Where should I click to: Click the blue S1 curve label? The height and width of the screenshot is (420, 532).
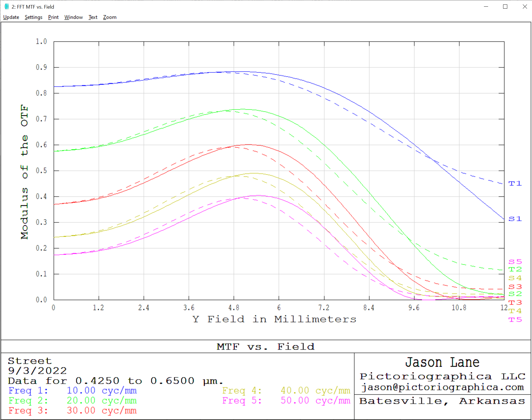tap(515, 219)
